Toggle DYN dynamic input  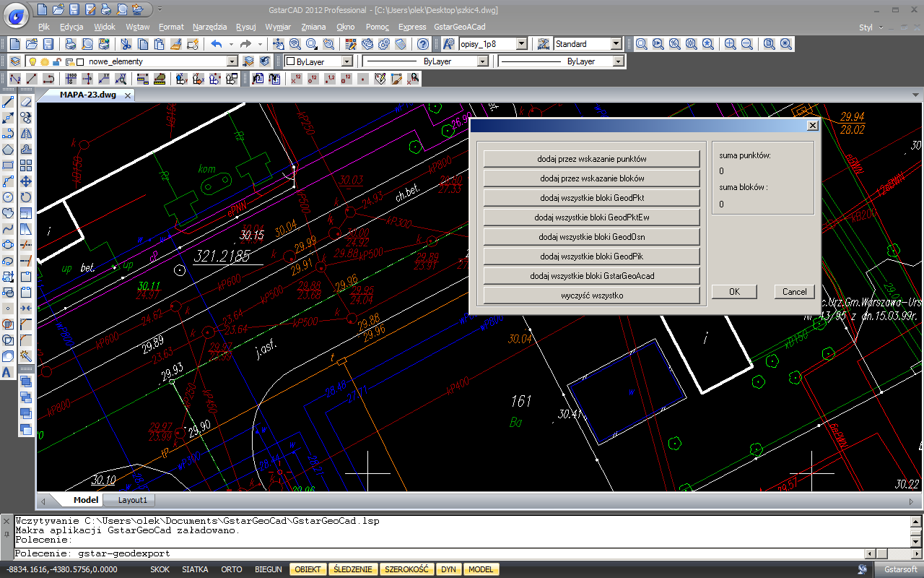449,569
